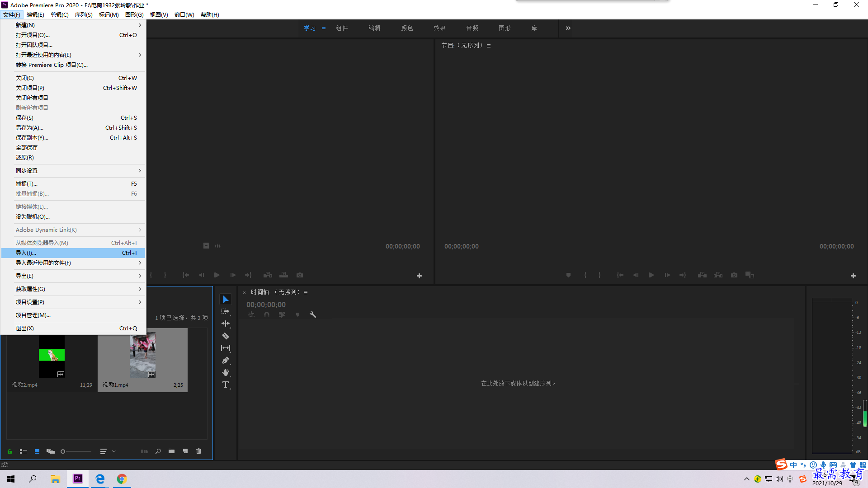Switch project panel to freeform view

51,451
